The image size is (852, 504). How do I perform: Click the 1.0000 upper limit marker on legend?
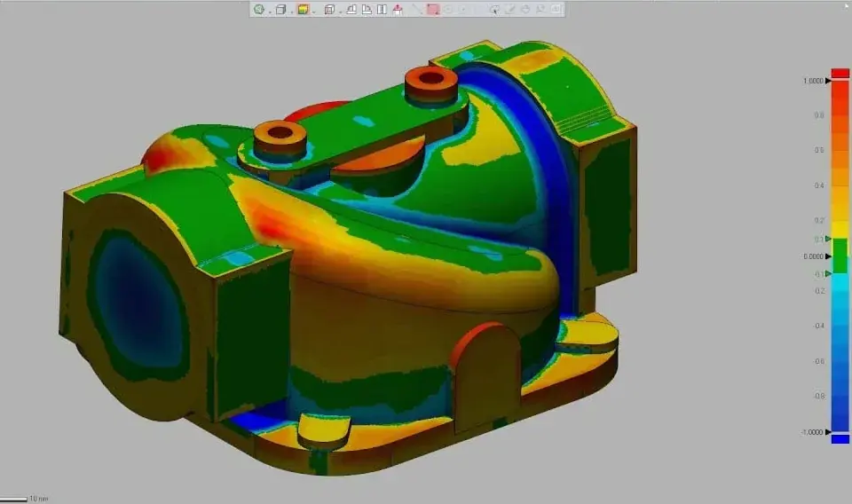(x=828, y=81)
